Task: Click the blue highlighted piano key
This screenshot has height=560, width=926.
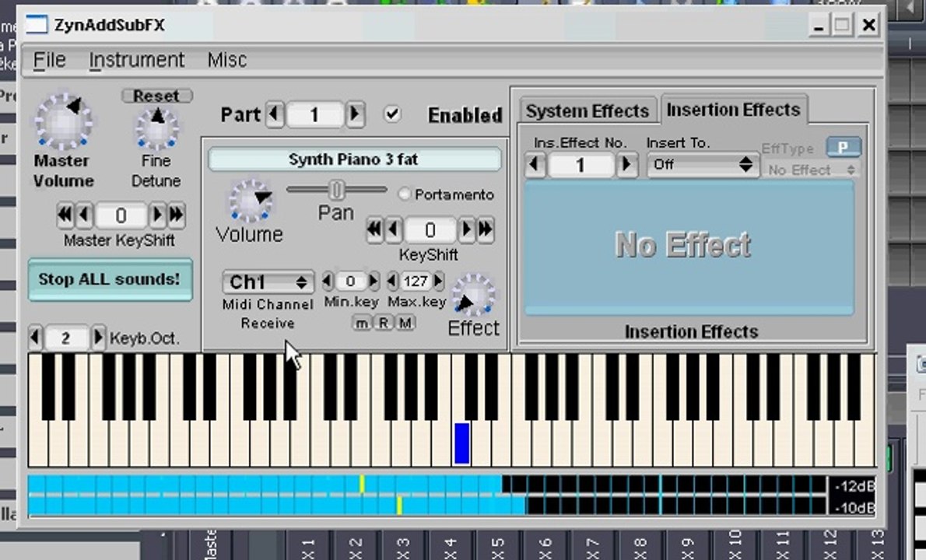Action: click(x=461, y=443)
